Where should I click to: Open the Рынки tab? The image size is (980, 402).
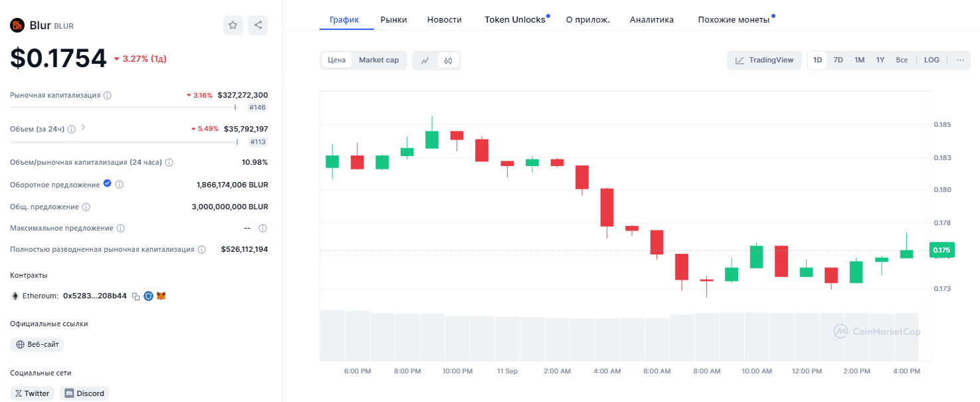tap(393, 20)
